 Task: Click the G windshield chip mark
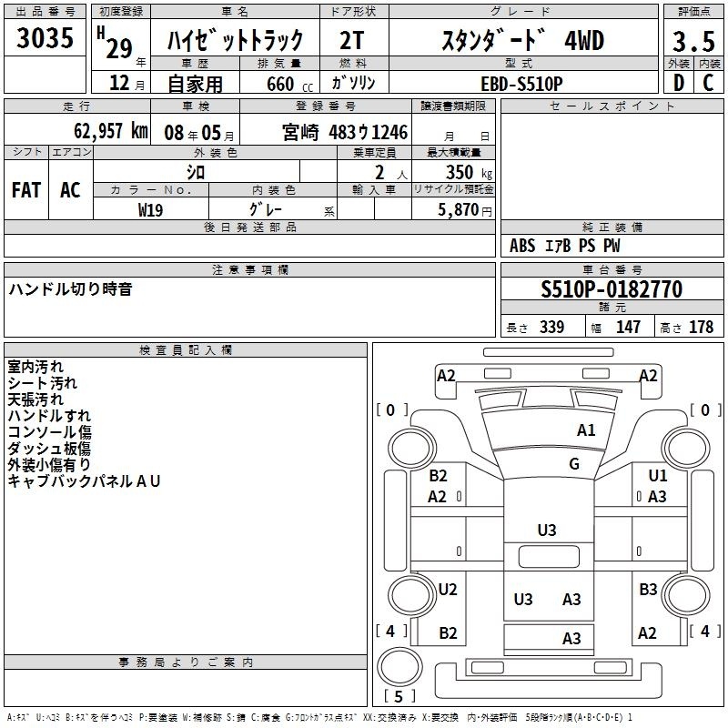pos(574,464)
